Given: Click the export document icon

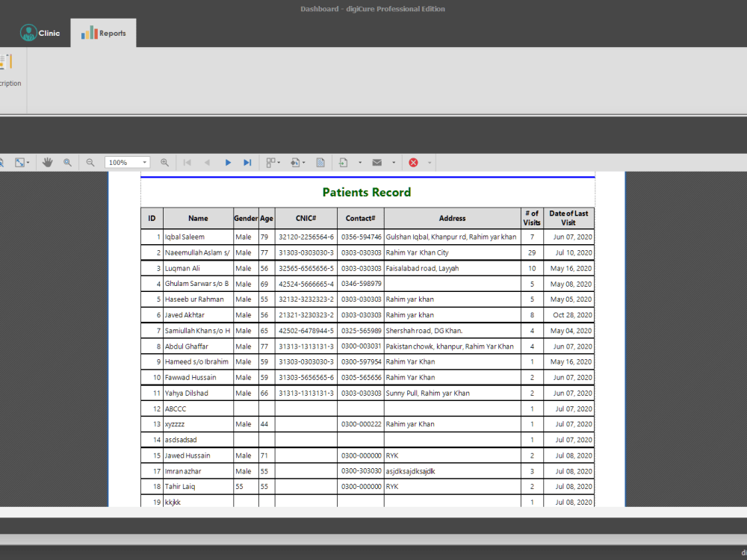Looking at the screenshot, I should point(344,162).
